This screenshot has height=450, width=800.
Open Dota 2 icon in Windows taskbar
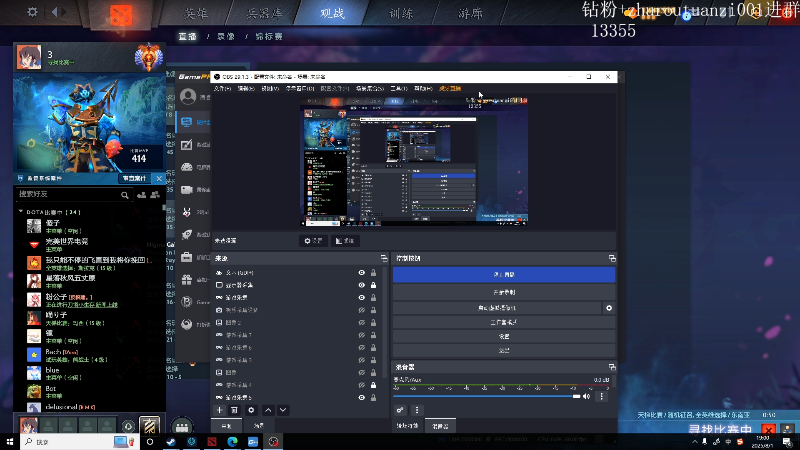pyautogui.click(x=212, y=442)
